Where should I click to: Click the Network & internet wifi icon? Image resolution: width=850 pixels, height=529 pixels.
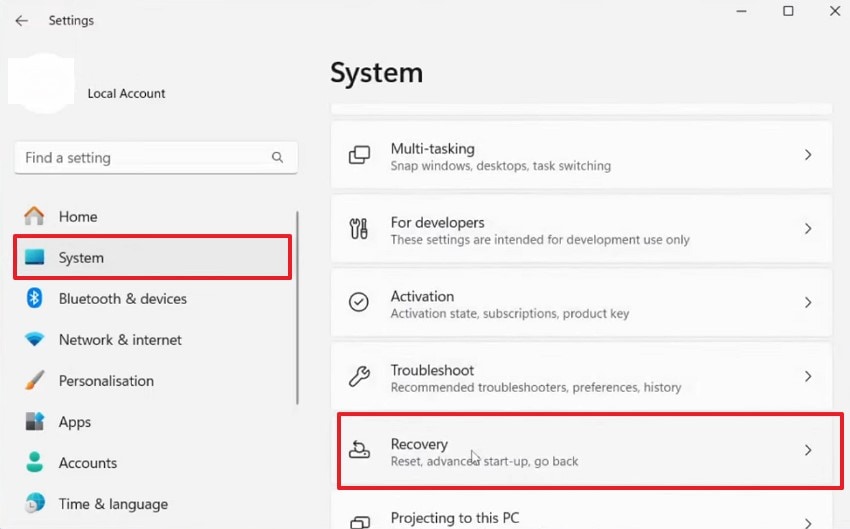(x=35, y=340)
